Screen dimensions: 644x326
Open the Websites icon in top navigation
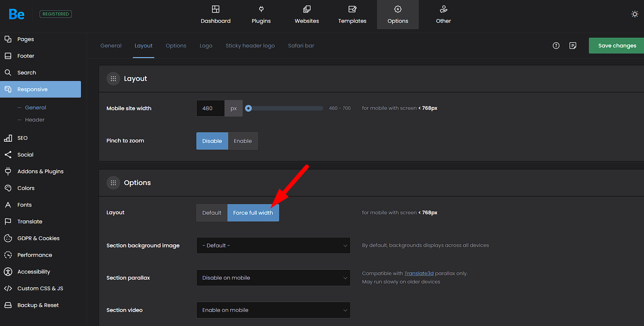pos(307,9)
